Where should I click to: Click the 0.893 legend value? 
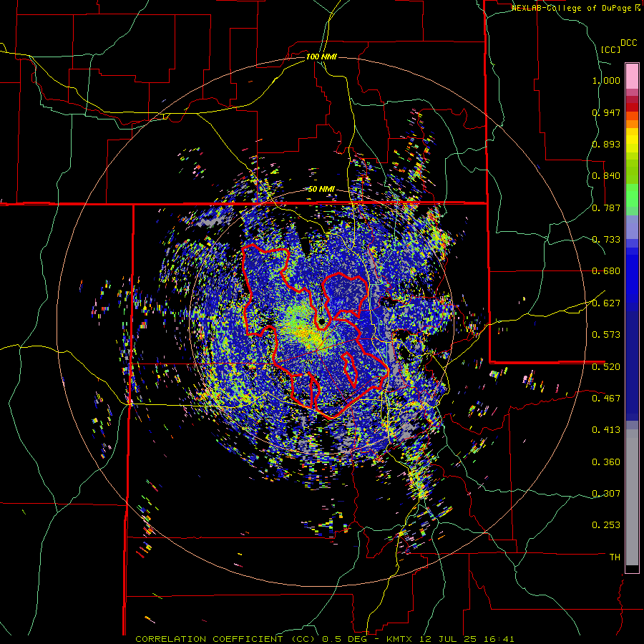(606, 144)
